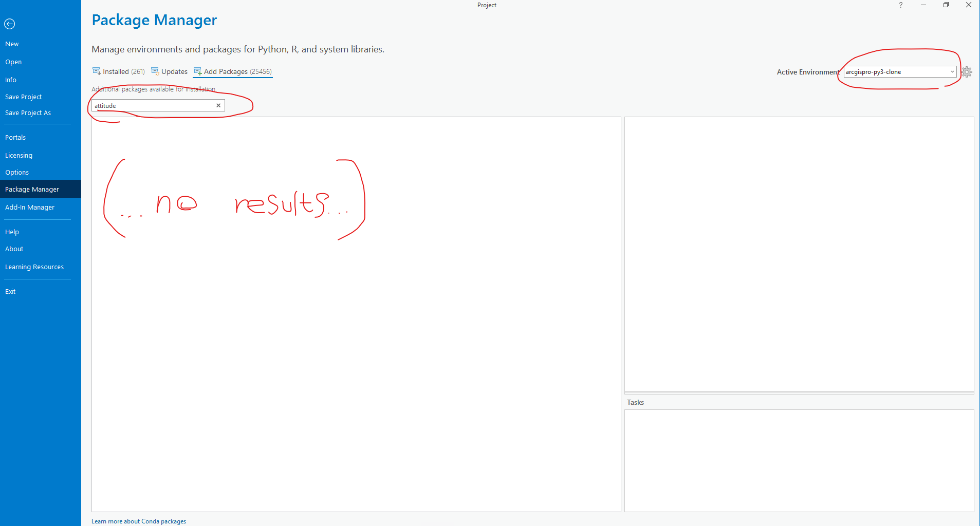980x526 pixels.
Task: Open environment settings via the gear icon
Action: point(967,72)
